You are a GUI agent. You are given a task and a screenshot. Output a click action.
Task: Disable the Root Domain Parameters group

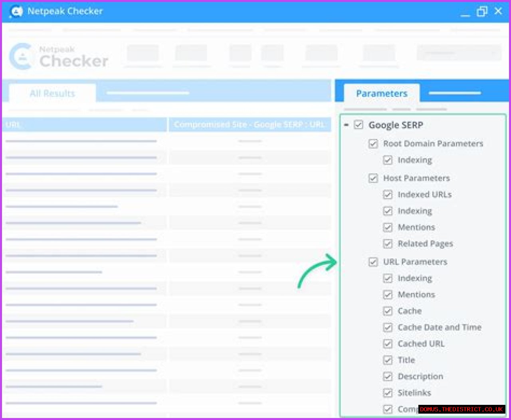373,144
